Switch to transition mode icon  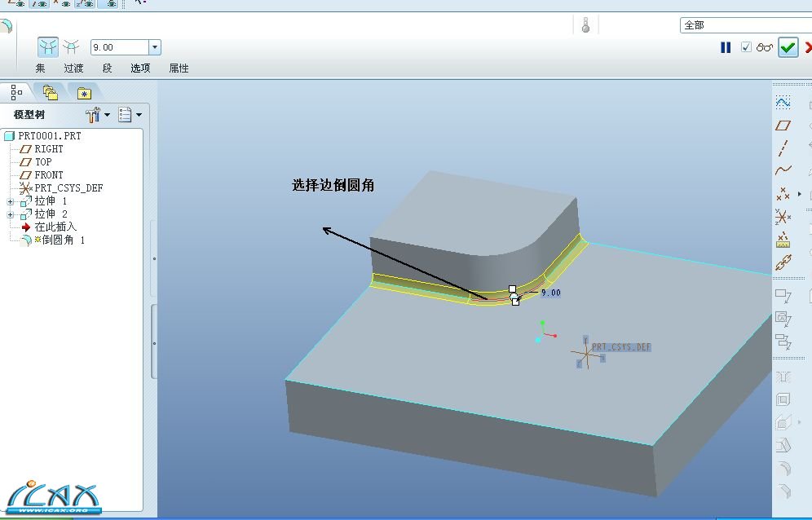pos(73,47)
